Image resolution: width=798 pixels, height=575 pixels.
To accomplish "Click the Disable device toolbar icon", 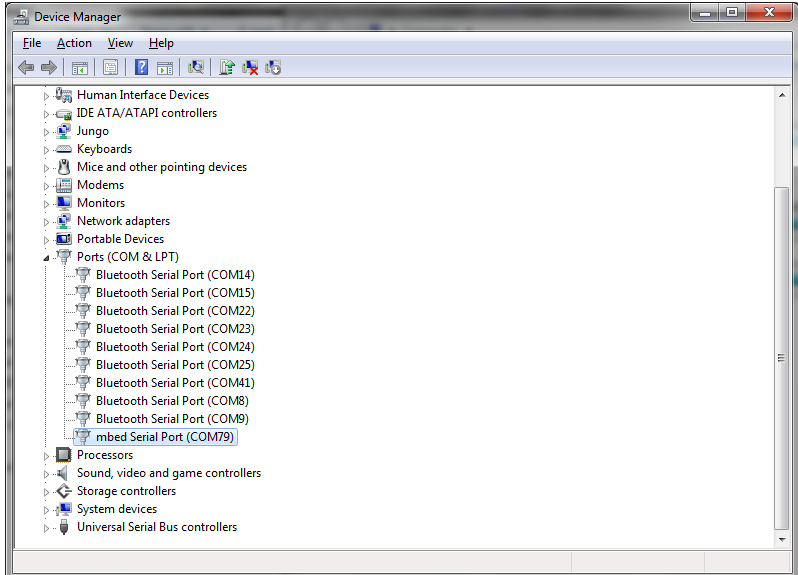I will point(273,67).
